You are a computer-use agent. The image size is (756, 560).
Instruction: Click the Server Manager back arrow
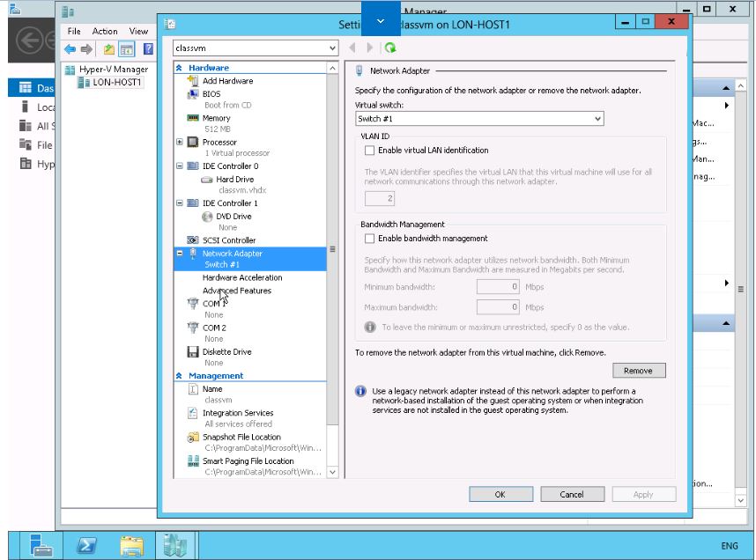pos(29,41)
